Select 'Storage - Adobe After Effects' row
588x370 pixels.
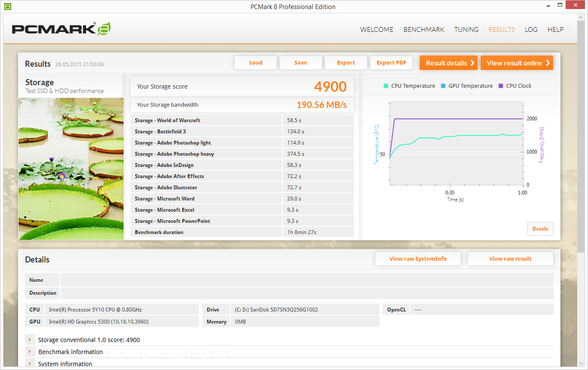pos(242,176)
